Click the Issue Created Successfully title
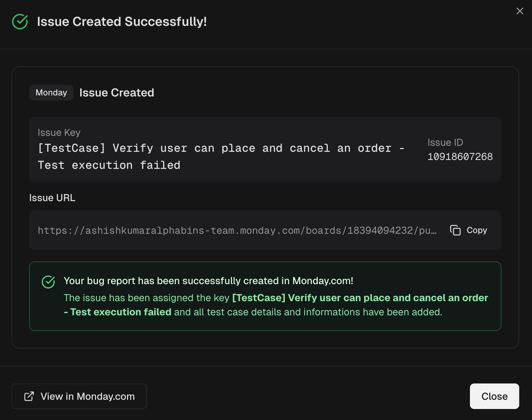Screen dimensions: 532x420 [x=122, y=22]
